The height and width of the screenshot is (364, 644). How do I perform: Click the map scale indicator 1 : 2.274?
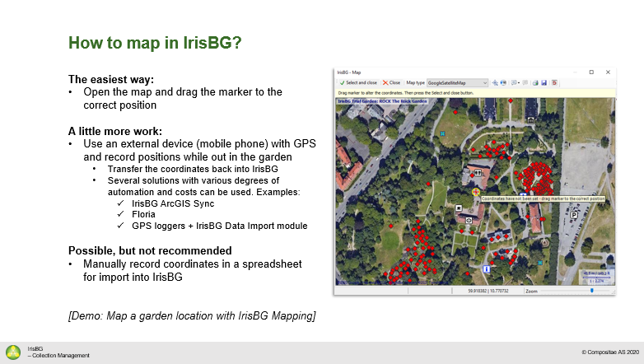(597, 281)
